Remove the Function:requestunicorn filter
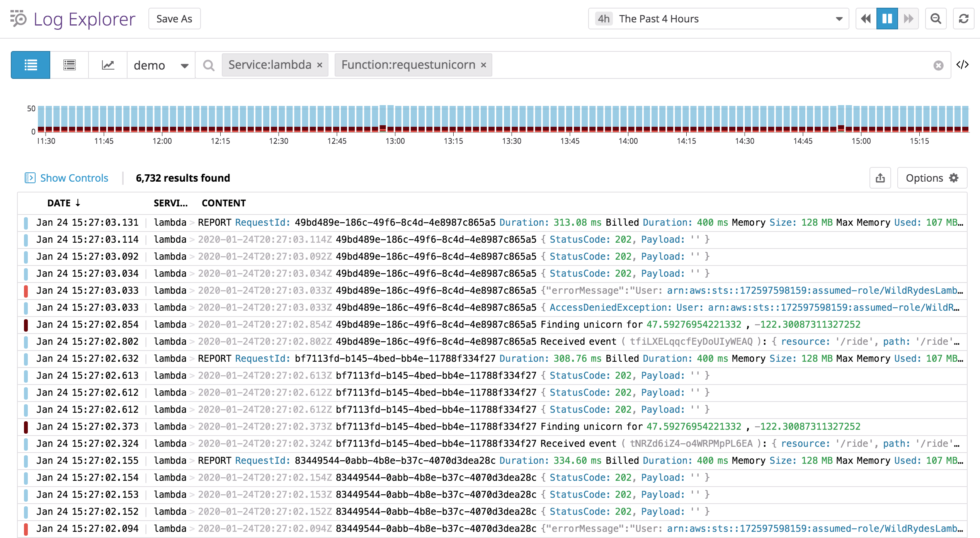 point(483,65)
